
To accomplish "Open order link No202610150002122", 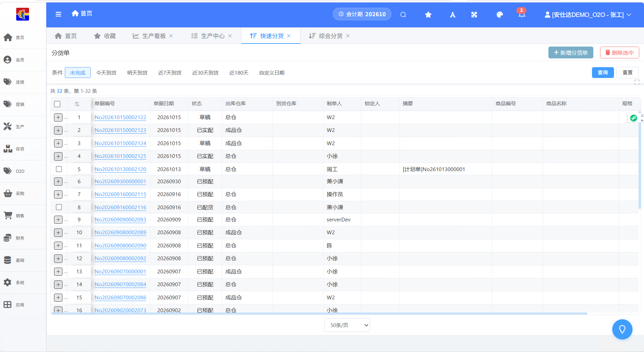I will (x=120, y=117).
